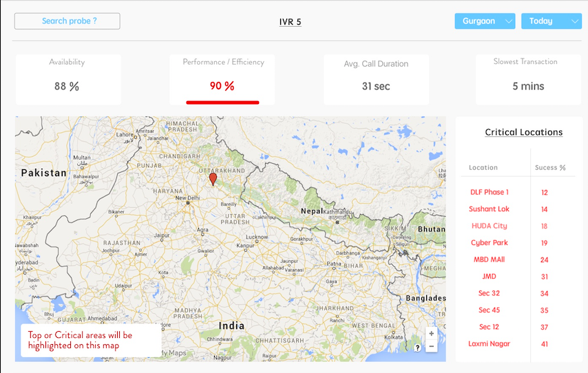Click the success value 41 for Laxmi Nagar

(x=545, y=344)
